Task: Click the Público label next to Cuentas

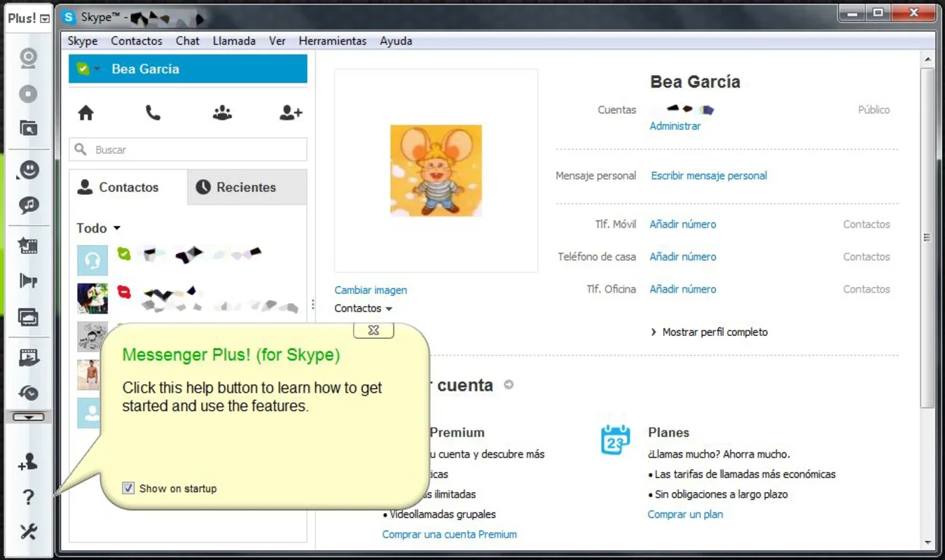Action: (x=874, y=109)
